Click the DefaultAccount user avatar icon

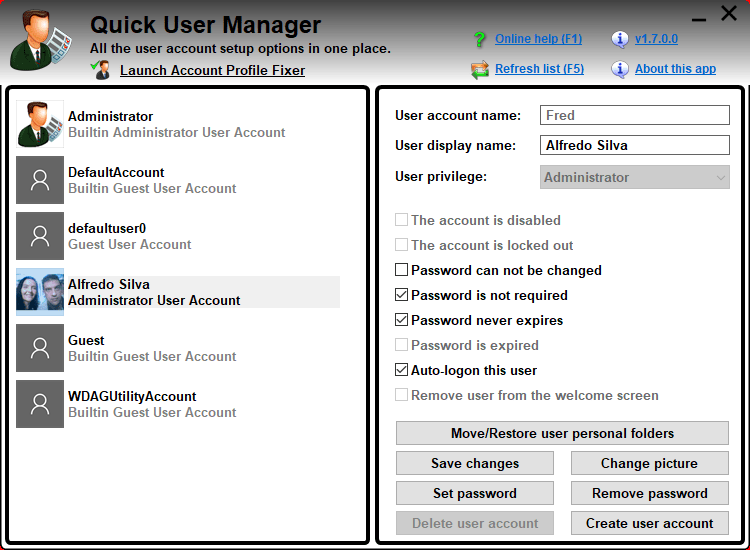pyautogui.click(x=40, y=181)
